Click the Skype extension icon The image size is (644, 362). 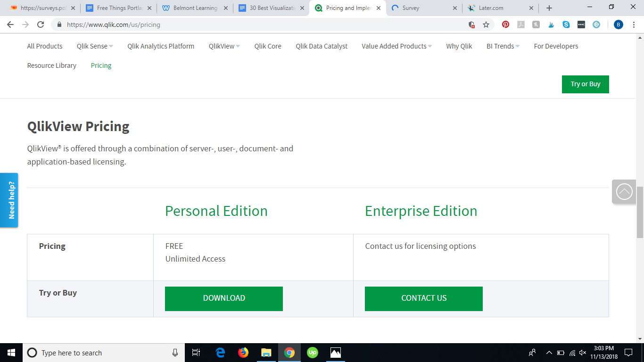tap(567, 24)
